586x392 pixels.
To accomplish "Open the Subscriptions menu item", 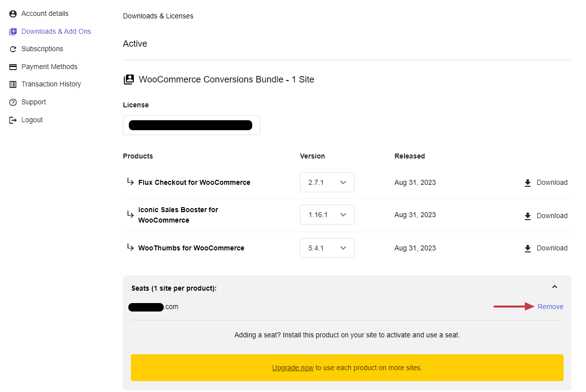I will (42, 49).
